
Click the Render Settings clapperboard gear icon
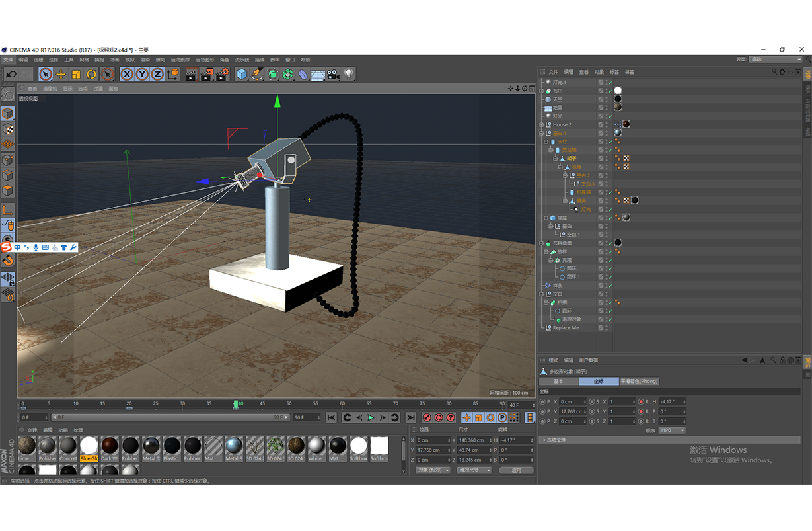tap(223, 75)
